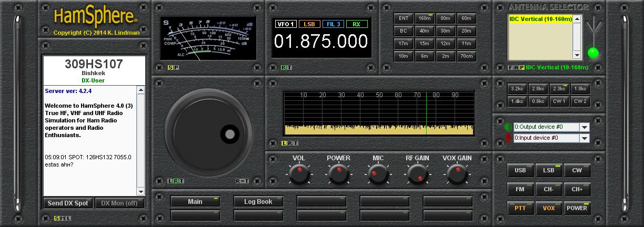Viewport: 644px width, 227px height.
Task: Click the green antenna status LED
Action: (593, 53)
